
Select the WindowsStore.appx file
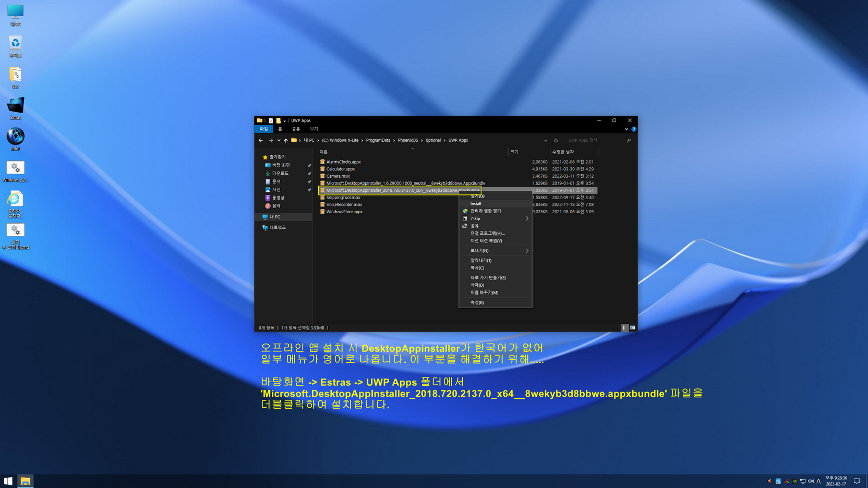click(x=344, y=212)
